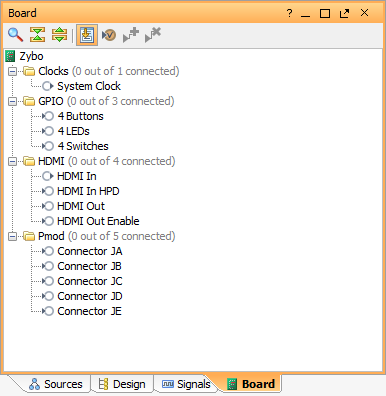This screenshot has width=386, height=396.
Task: Select Connector JB entry
Action: pos(89,266)
